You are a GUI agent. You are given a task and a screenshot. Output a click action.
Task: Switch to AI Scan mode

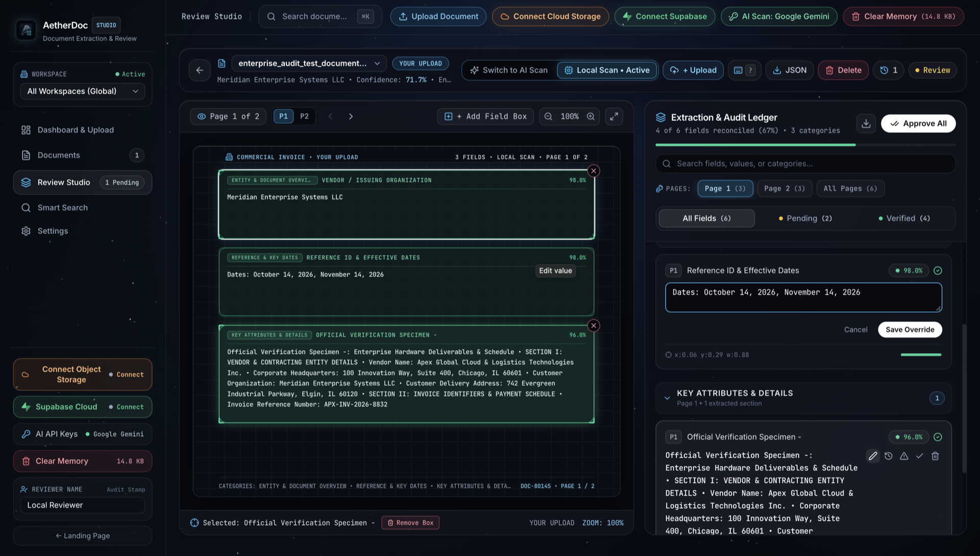(508, 70)
